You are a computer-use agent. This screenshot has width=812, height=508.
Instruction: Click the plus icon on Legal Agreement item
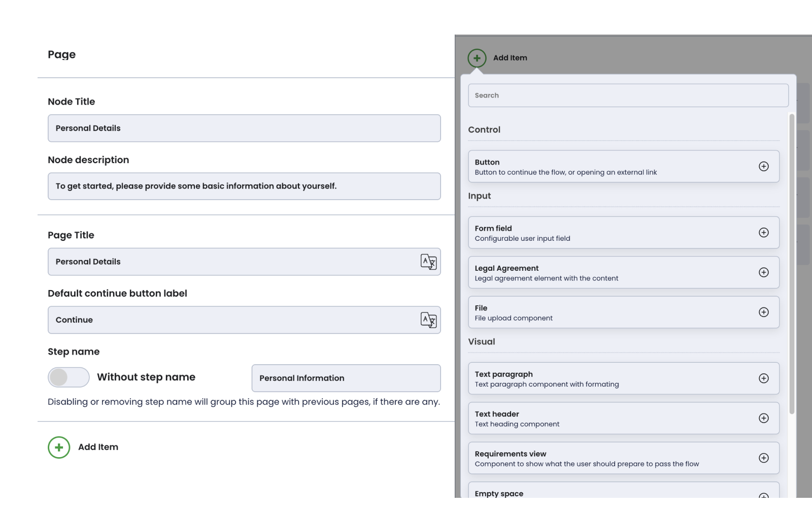pyautogui.click(x=763, y=273)
